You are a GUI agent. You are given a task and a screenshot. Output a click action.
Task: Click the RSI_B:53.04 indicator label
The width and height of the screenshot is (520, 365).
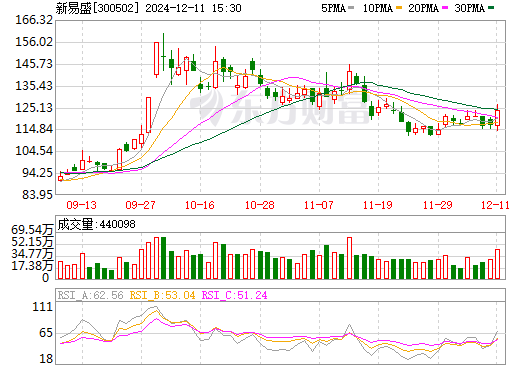point(162,295)
